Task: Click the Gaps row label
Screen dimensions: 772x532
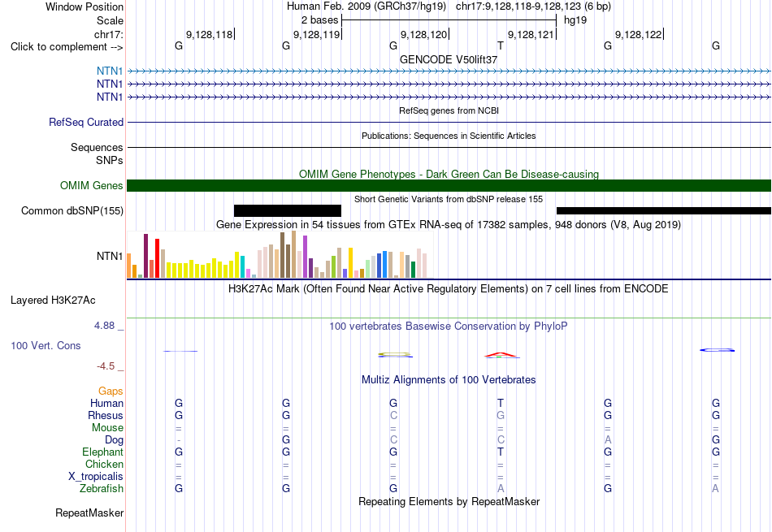Action: pos(111,391)
